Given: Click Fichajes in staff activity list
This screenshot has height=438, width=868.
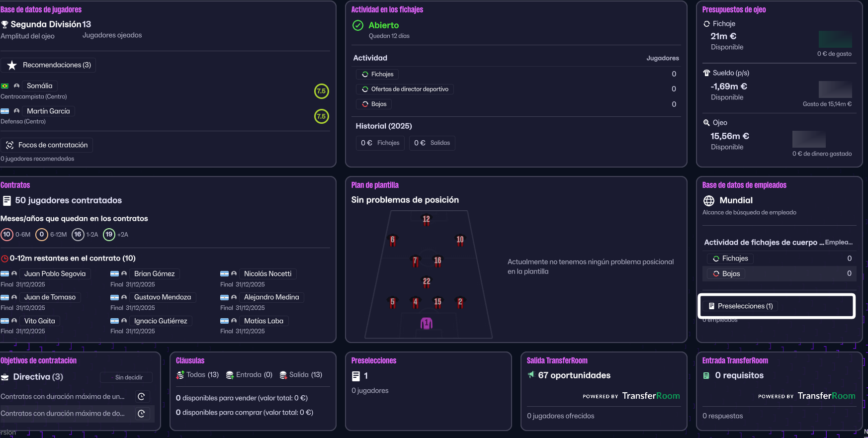Looking at the screenshot, I should click(730, 259).
